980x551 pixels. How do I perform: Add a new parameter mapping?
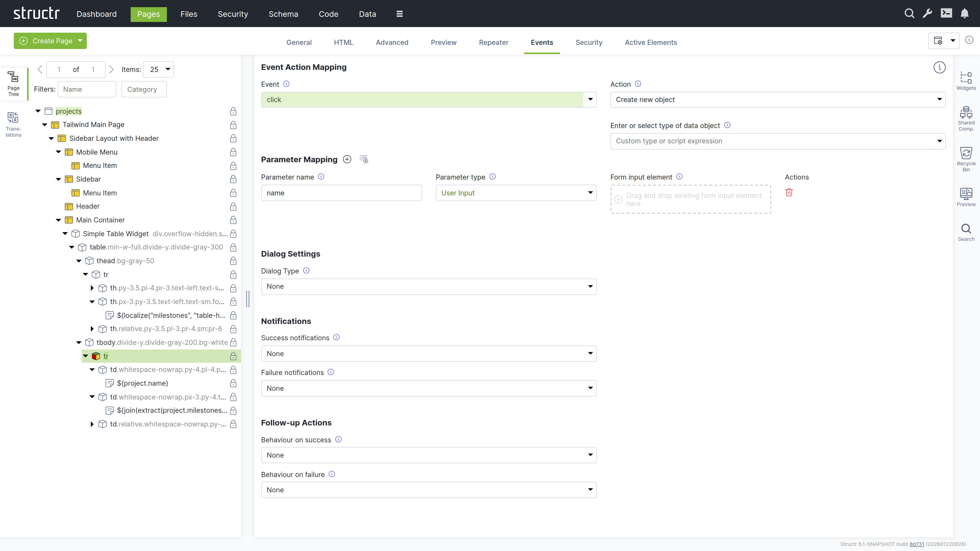coord(347,159)
